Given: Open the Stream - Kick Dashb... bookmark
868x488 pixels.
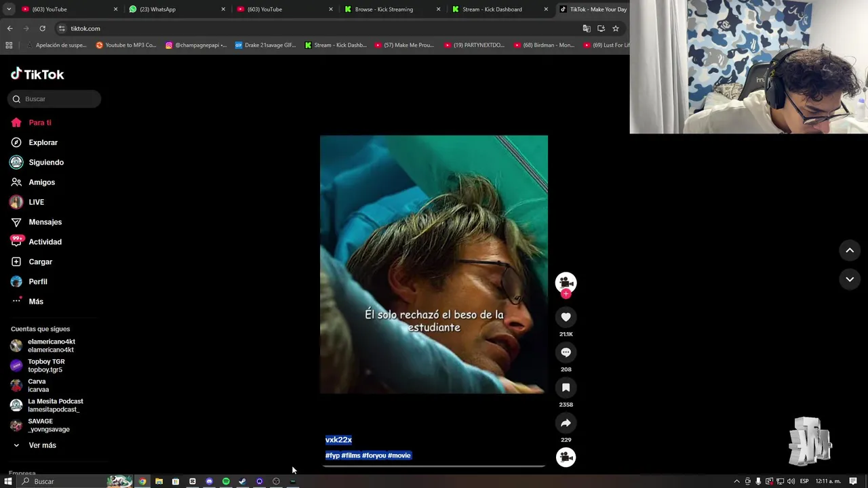Looking at the screenshot, I should [x=336, y=45].
